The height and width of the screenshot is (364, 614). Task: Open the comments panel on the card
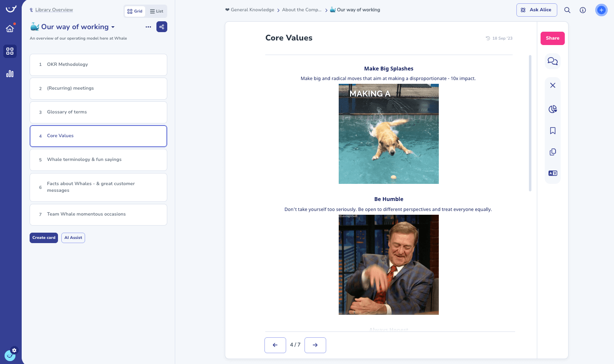(x=552, y=61)
